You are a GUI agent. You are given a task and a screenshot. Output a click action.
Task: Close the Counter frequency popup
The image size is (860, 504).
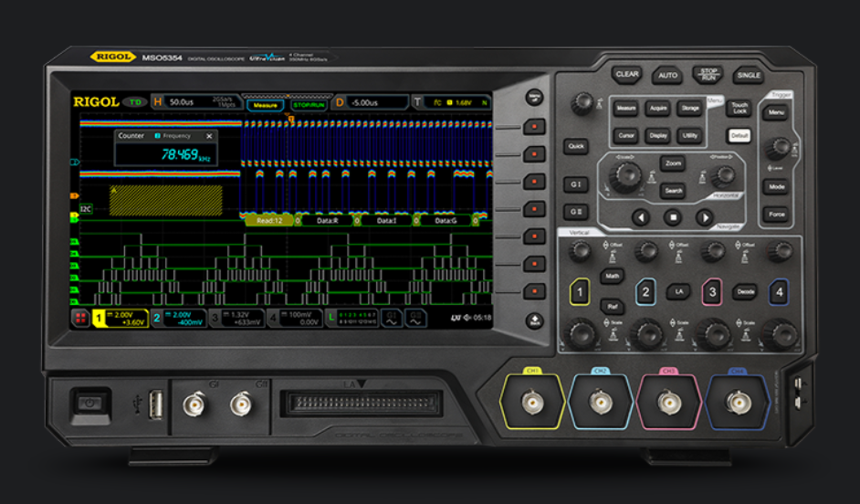[x=209, y=136]
